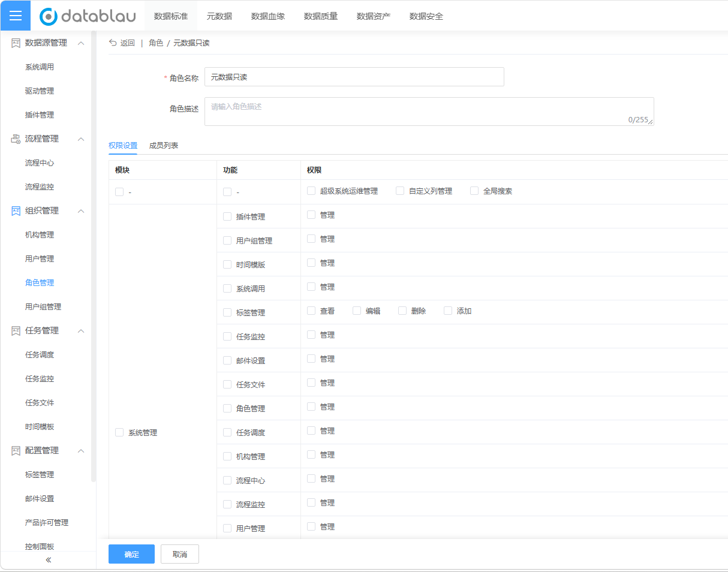Screen dimensions: 728x572
Task: Click the Datablau logo
Action: 88,16
